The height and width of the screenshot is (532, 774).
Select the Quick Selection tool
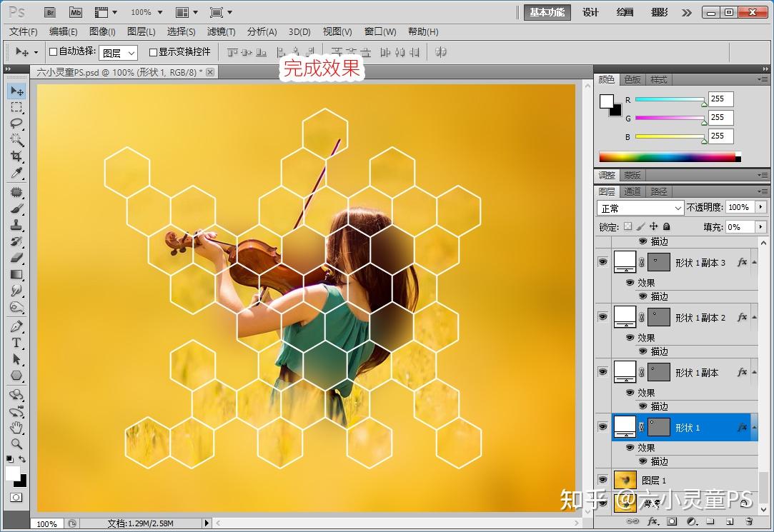tap(16, 139)
